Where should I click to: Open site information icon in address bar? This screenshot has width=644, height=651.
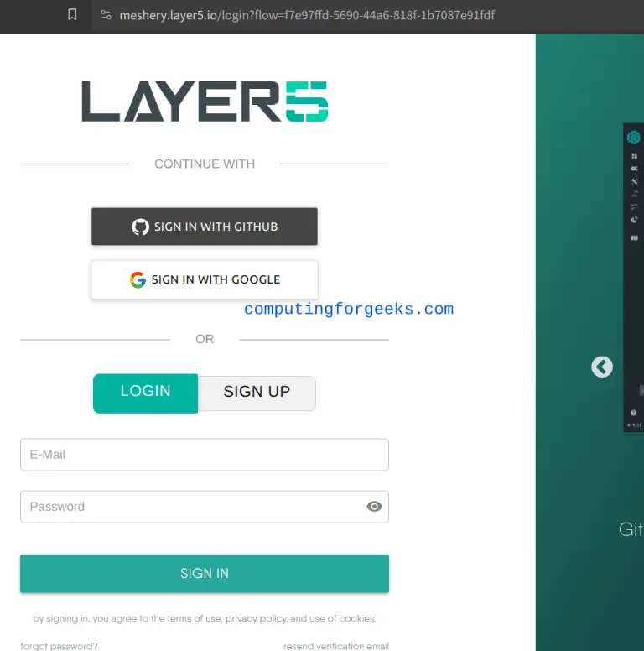click(106, 14)
